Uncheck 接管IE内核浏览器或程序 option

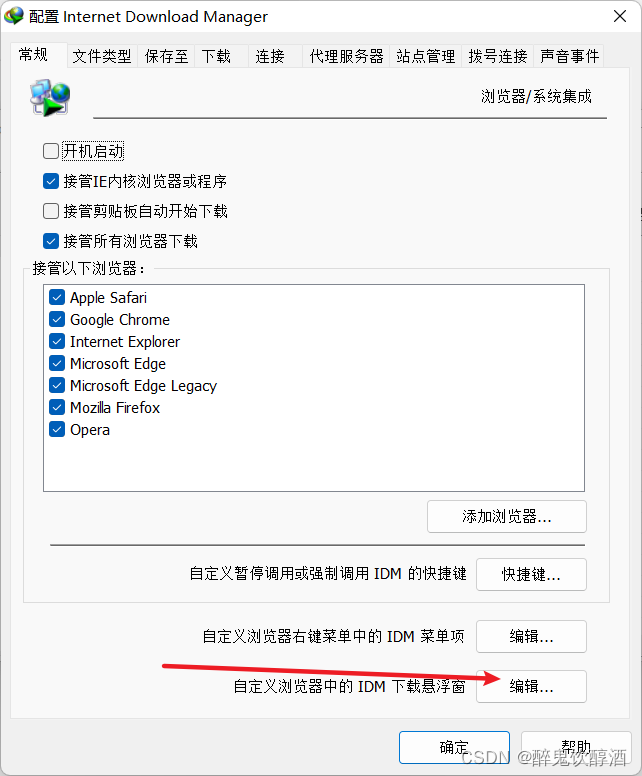coord(51,181)
